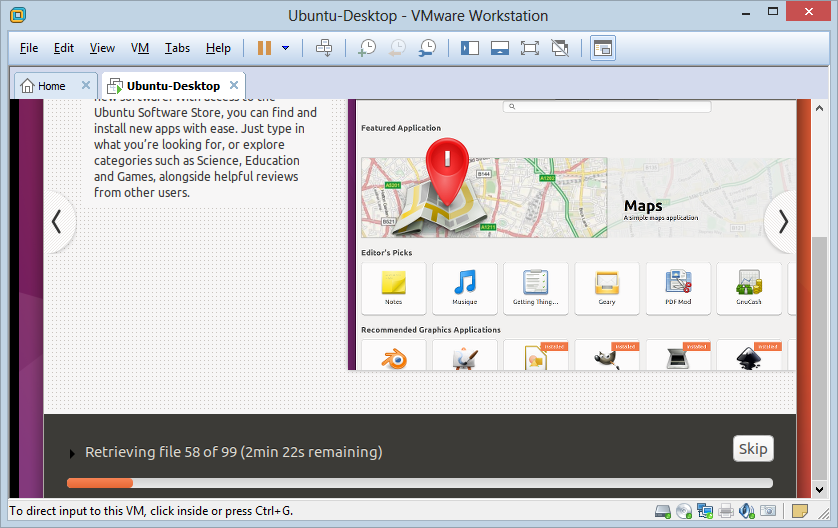Click the drawing easel app icon

point(465,359)
